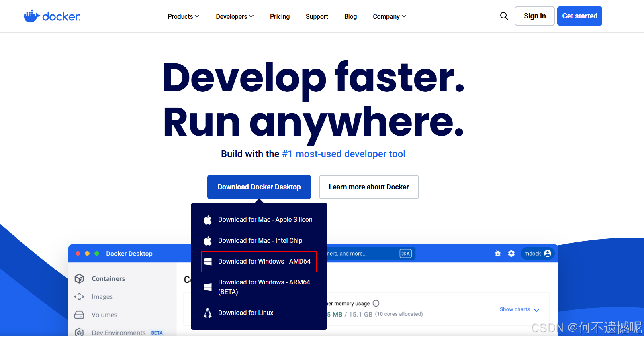
Task: Click Learn more about Docker button
Action: coord(369,187)
